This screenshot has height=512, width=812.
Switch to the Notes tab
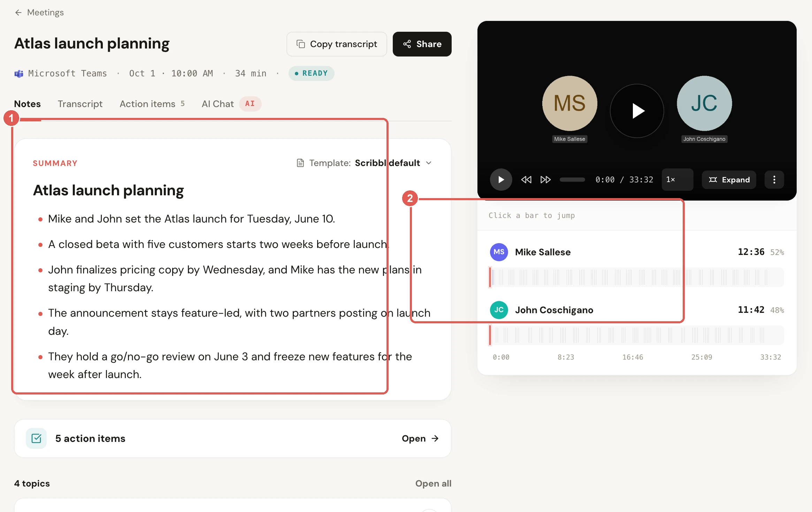[28, 104]
